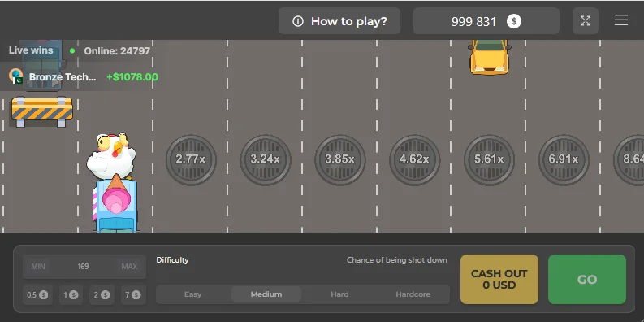Edit the bet amount field 169
The height and width of the screenshot is (322, 644).
click(84, 267)
